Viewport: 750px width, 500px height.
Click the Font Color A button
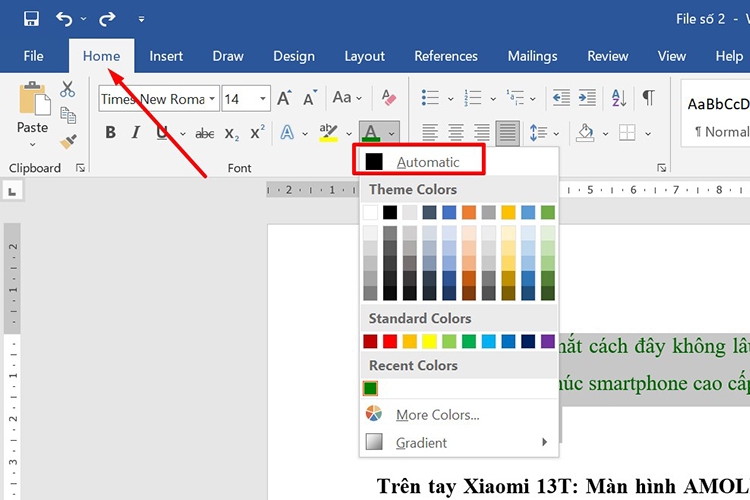point(371,133)
